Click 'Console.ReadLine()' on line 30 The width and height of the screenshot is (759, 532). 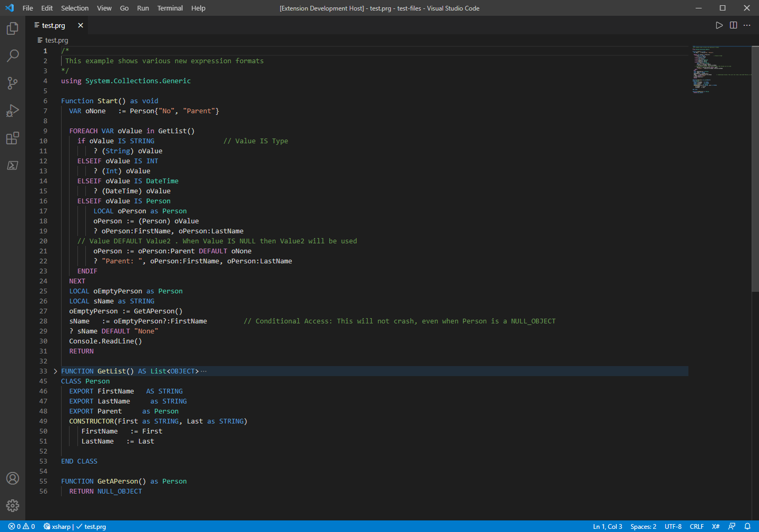coord(105,341)
